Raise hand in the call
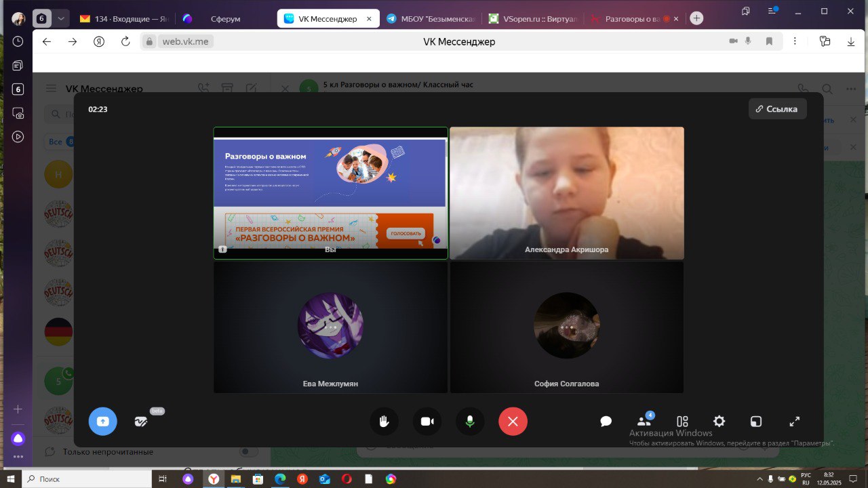868x488 pixels. 384,422
